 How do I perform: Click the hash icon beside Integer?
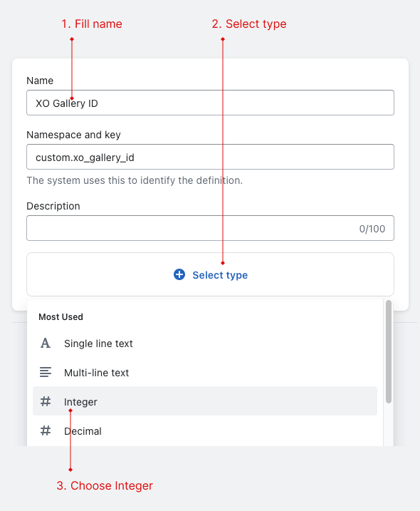pyautogui.click(x=46, y=401)
